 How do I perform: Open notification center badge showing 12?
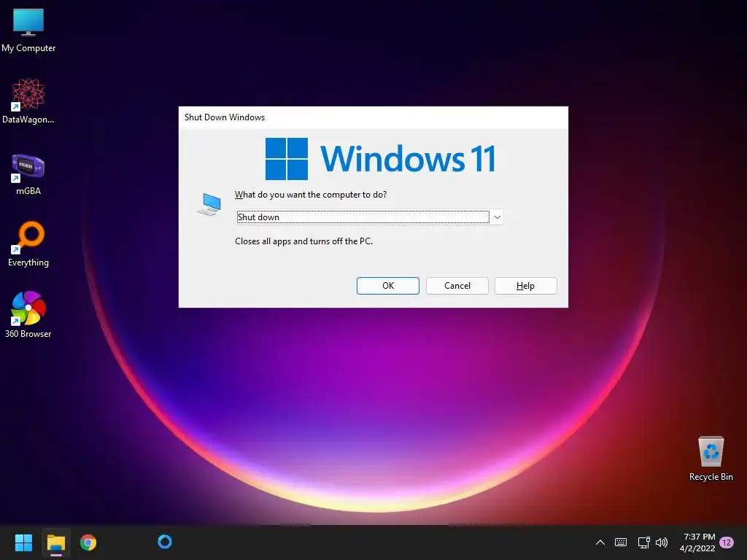(x=727, y=542)
